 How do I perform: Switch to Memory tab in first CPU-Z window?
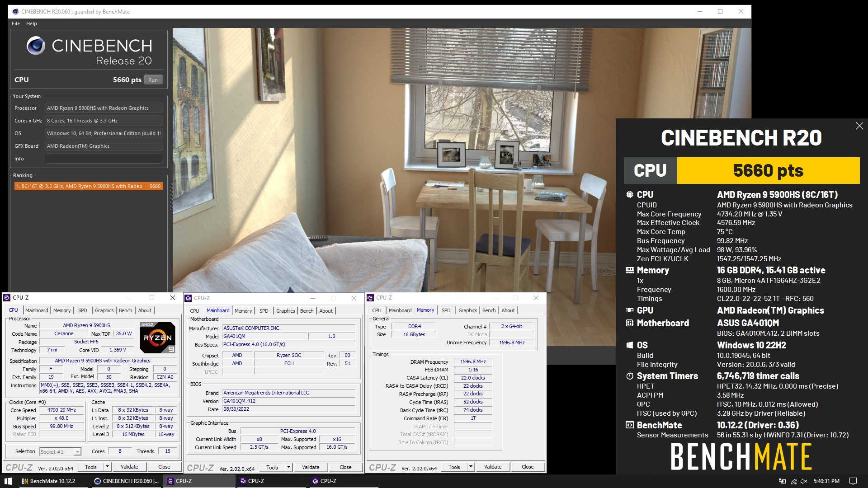(62, 310)
